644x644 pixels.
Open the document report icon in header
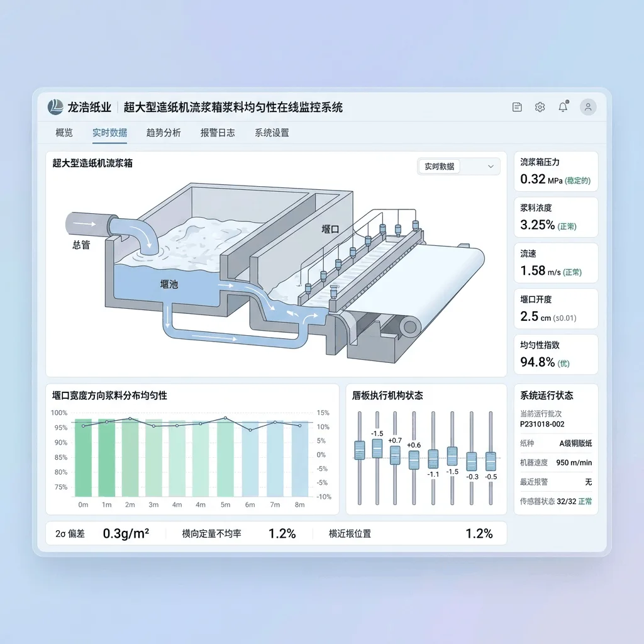pos(517,107)
